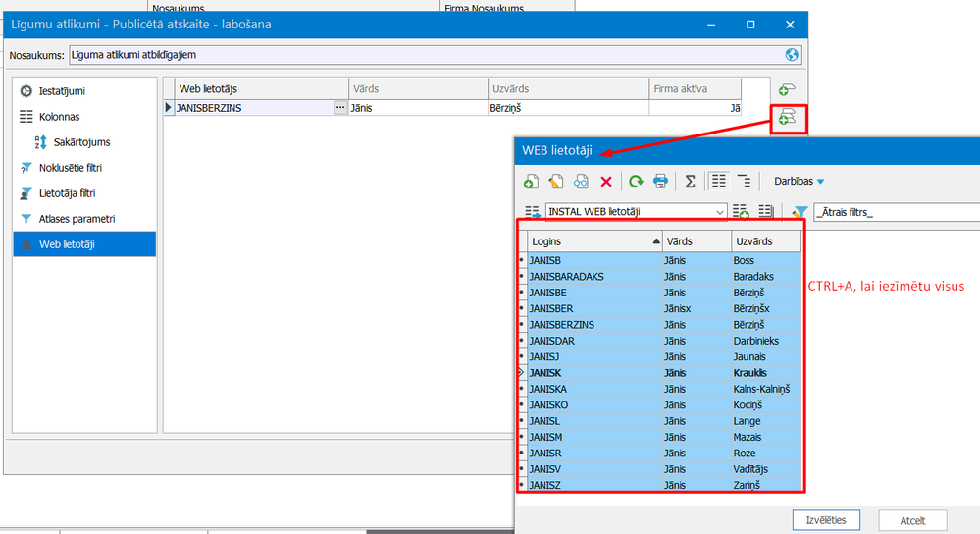980x534 pixels.
Task: Open the Iestatījumi section
Action: click(61, 91)
